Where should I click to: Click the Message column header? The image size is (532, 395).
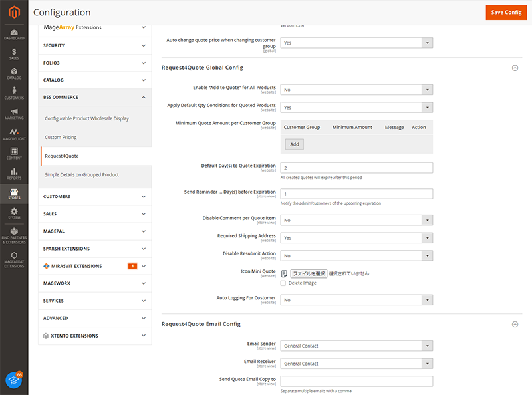click(394, 127)
